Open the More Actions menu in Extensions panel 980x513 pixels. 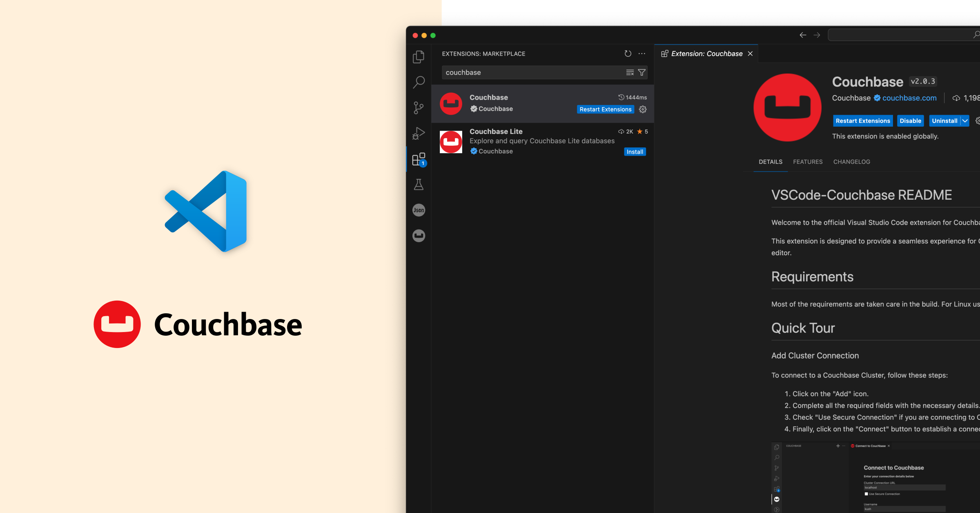click(641, 54)
